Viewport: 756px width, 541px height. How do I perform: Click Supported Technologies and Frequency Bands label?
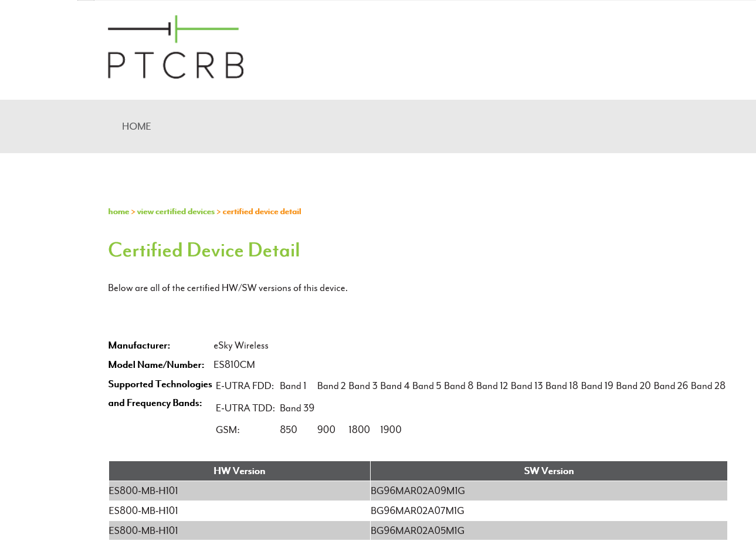(x=160, y=394)
